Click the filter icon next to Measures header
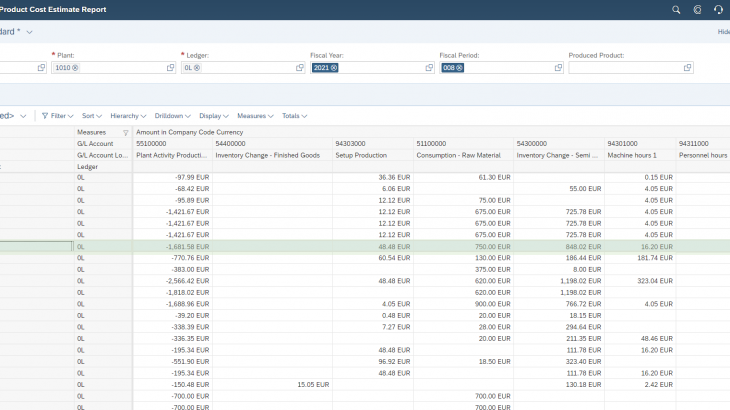730x410 pixels. pos(126,132)
